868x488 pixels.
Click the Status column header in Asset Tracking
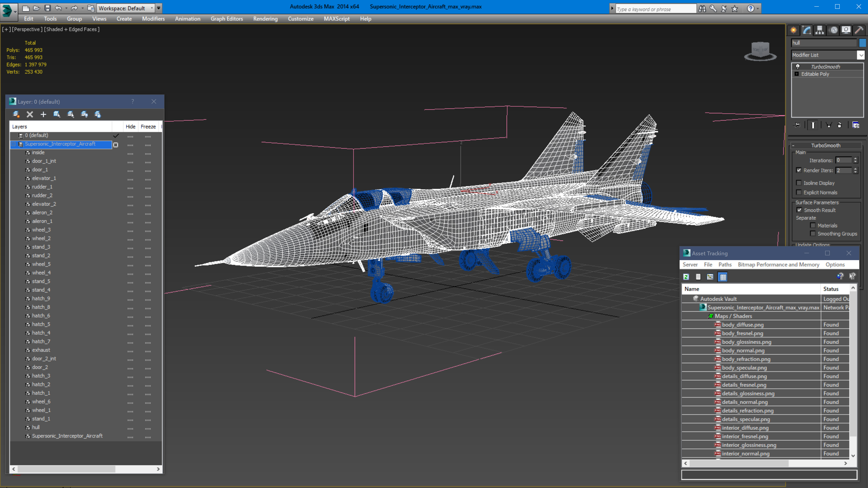pyautogui.click(x=834, y=289)
